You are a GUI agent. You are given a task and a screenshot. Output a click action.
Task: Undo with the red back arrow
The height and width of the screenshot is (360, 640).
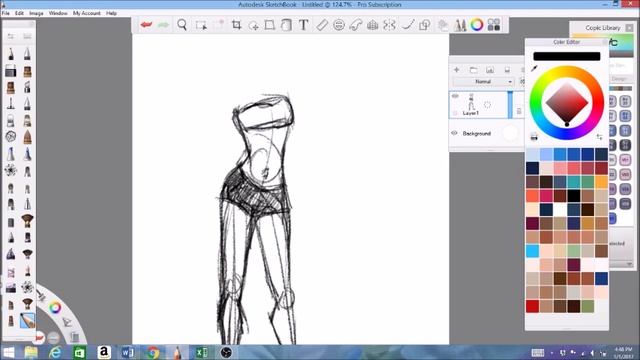tap(146, 25)
